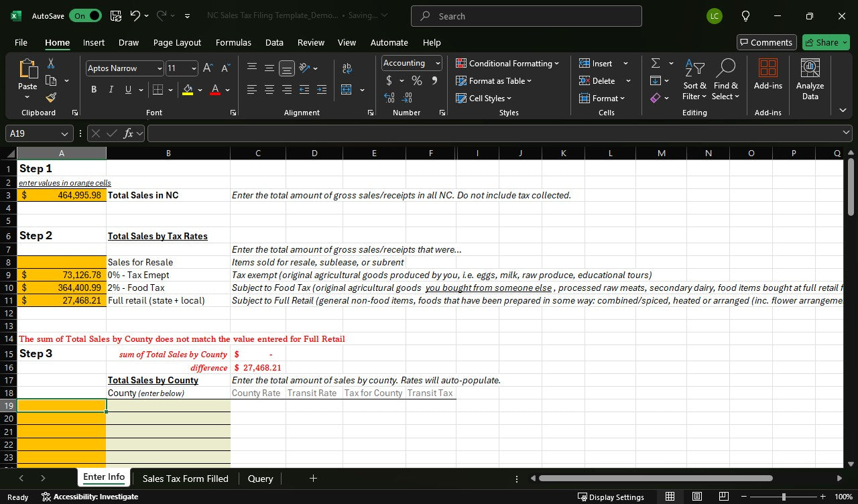Switch to Sales Tax Form Filled sheet
The width and height of the screenshot is (858, 504).
[185, 479]
